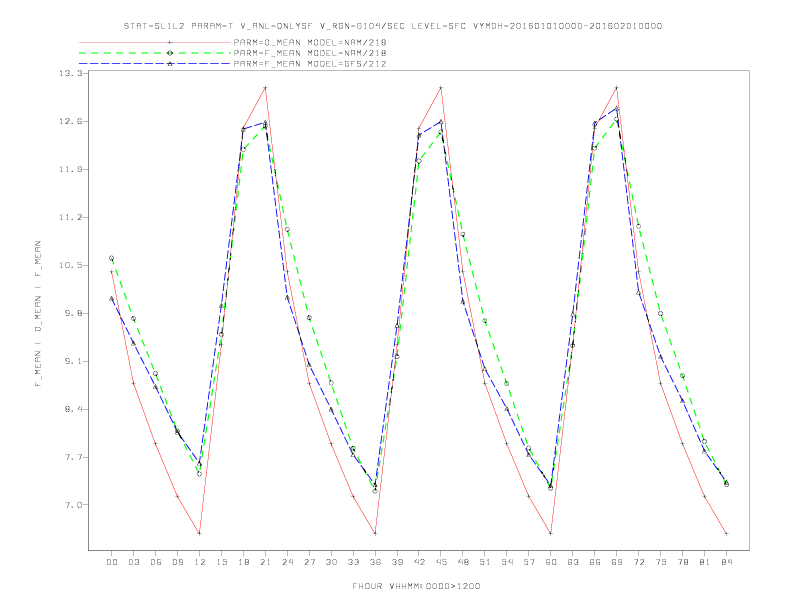Image resolution: width=792 pixels, height=612 pixels.
Task: Click the red solid legend line sample
Action: pos(155,42)
